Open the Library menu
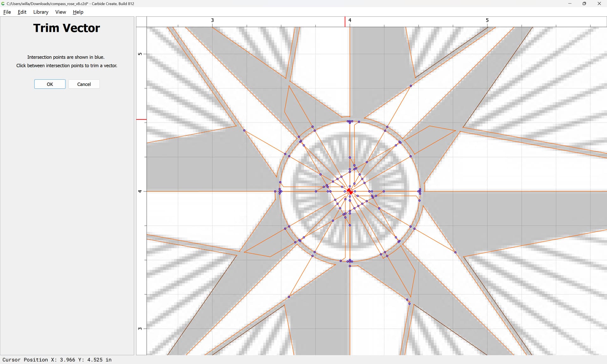The width and height of the screenshot is (607, 364). tap(41, 12)
